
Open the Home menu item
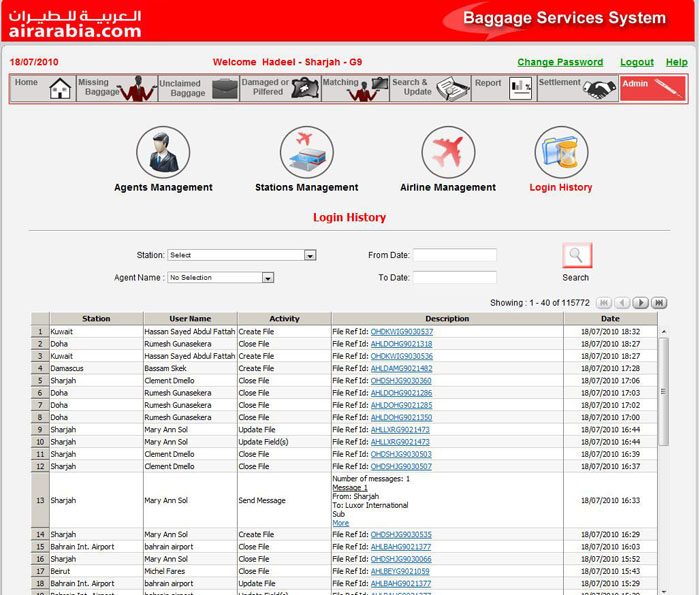(x=42, y=88)
